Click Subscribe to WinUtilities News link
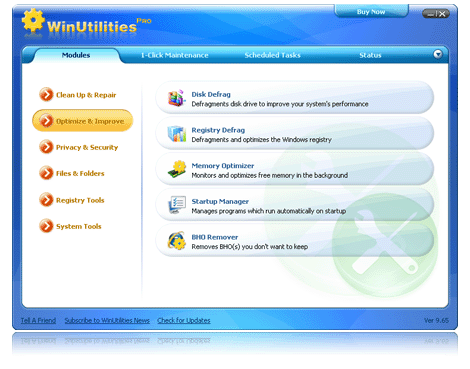Viewport: 470px width, 369px height. 107,320
